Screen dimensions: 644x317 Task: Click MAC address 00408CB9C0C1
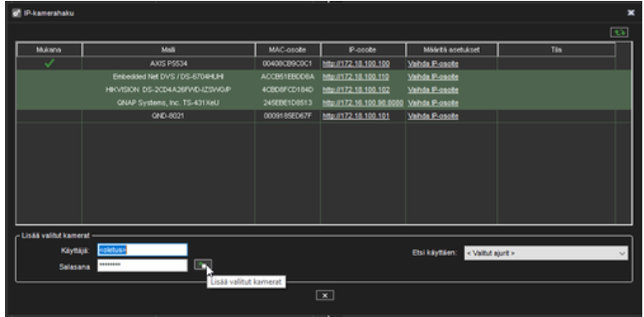point(287,63)
